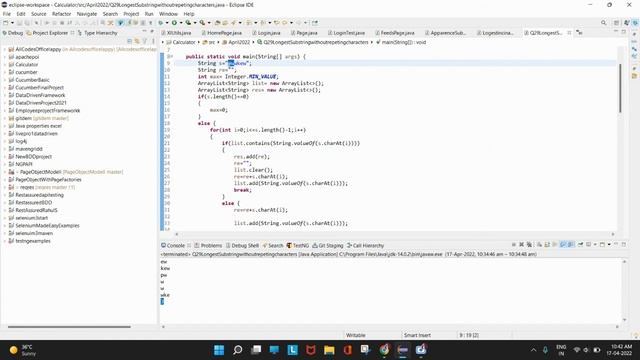The width and height of the screenshot is (640, 360).
Task: Click src breadcrumb segment
Action: [x=209, y=42]
